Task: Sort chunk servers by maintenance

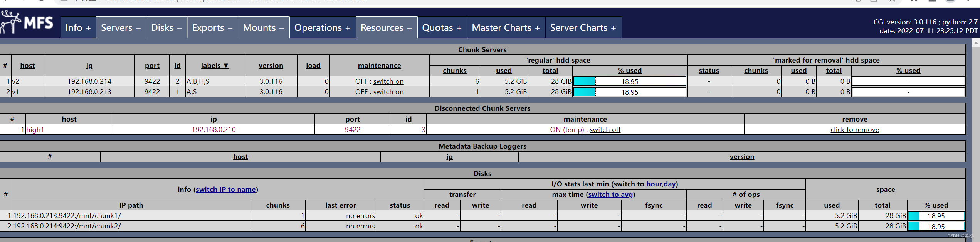Action: coord(380,66)
